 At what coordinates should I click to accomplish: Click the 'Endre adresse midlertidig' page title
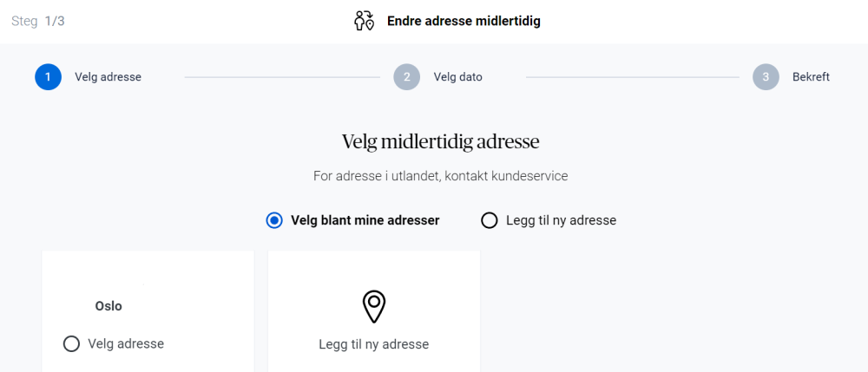(x=464, y=21)
